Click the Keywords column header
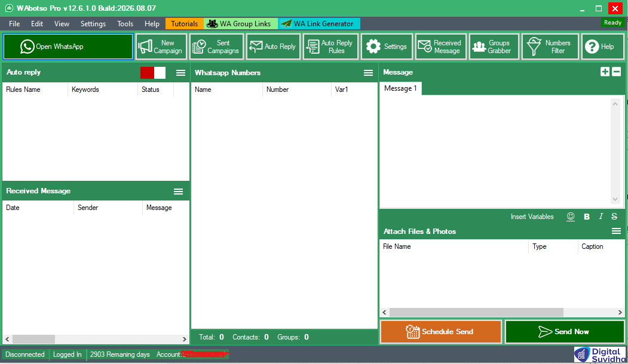The height and width of the screenshot is (364, 628). 103,90
